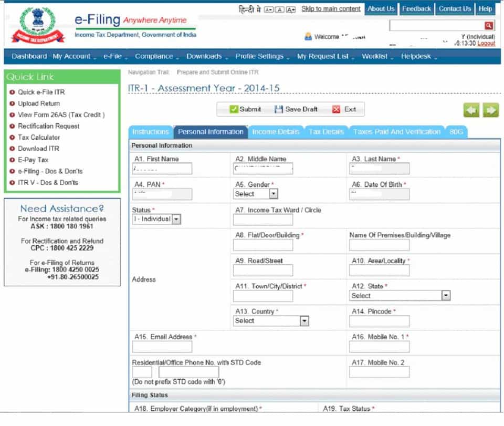Open the Tax Calculator quick link

point(39,137)
